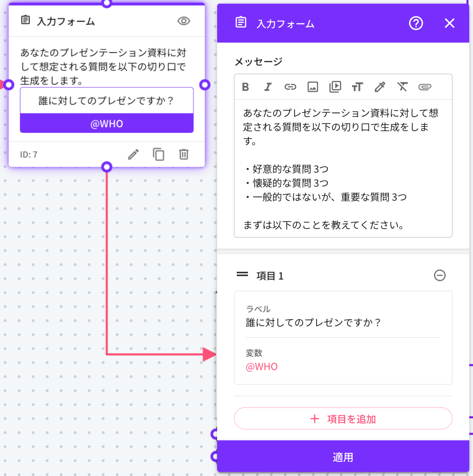Attach a file using paperclip icon

[x=424, y=87]
